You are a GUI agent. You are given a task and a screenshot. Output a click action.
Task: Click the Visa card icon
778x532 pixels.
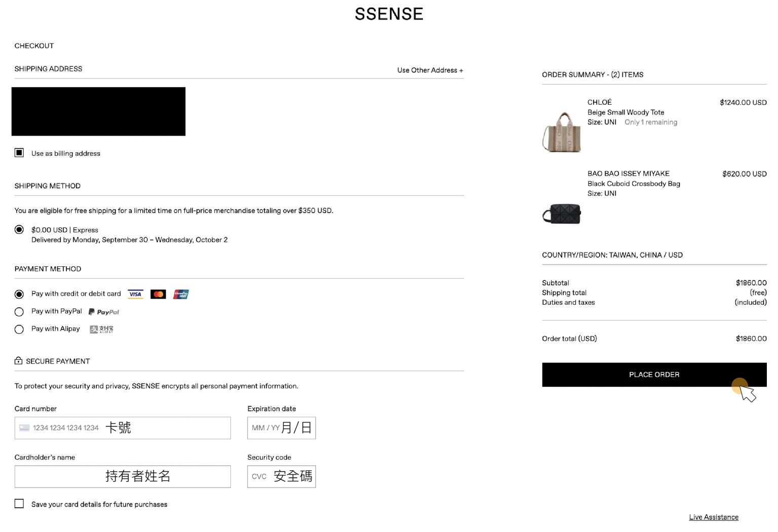pyautogui.click(x=135, y=294)
